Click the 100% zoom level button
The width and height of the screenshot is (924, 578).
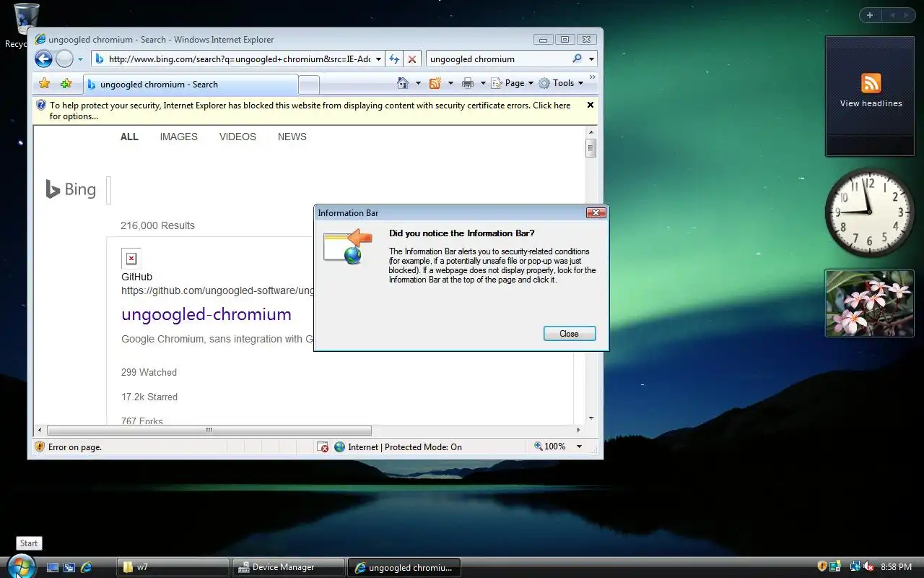point(550,447)
